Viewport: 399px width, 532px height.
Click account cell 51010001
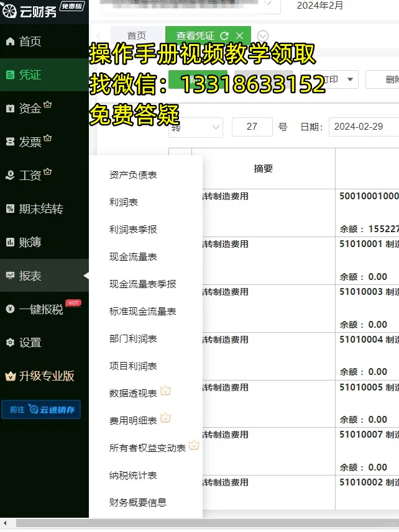(367, 261)
